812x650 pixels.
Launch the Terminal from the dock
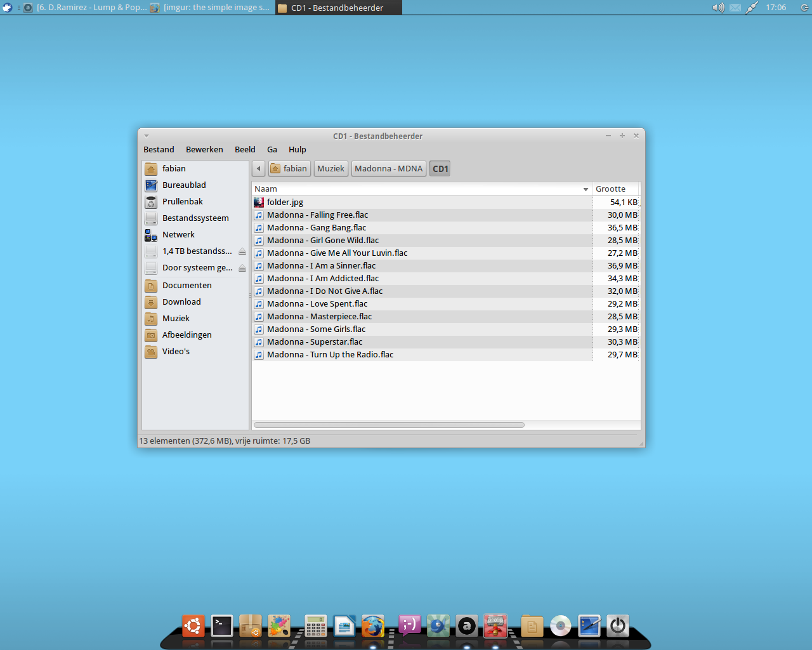tap(222, 627)
